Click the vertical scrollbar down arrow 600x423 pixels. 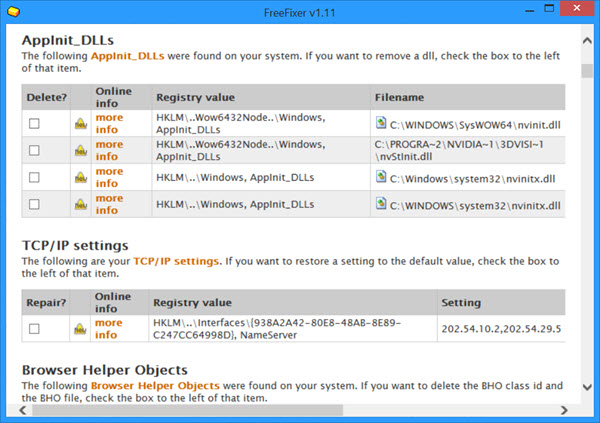click(587, 387)
